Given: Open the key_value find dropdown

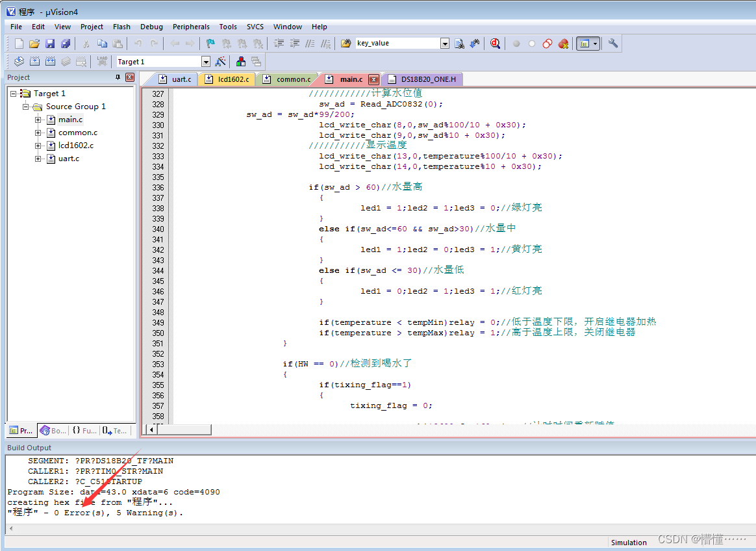Looking at the screenshot, I should click(x=445, y=44).
